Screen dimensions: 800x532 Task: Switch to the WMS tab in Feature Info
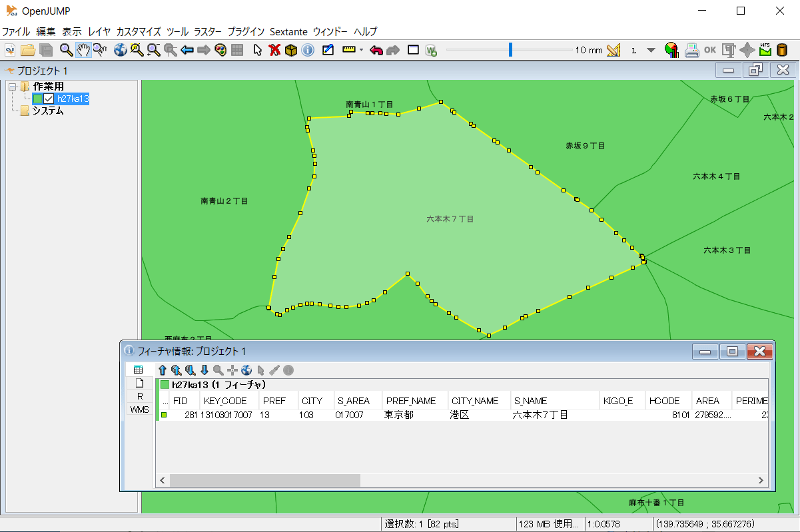[x=139, y=409]
